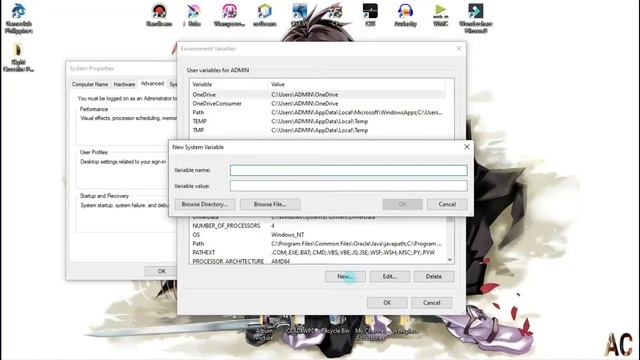Select the OS system variable row
Image resolution: width=640 pixels, height=360 pixels.
point(318,235)
